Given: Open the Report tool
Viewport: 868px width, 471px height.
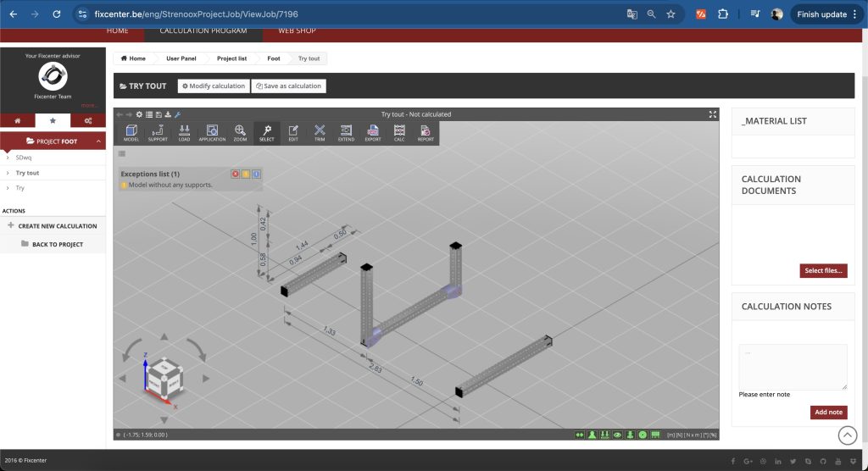Looking at the screenshot, I should click(426, 133).
